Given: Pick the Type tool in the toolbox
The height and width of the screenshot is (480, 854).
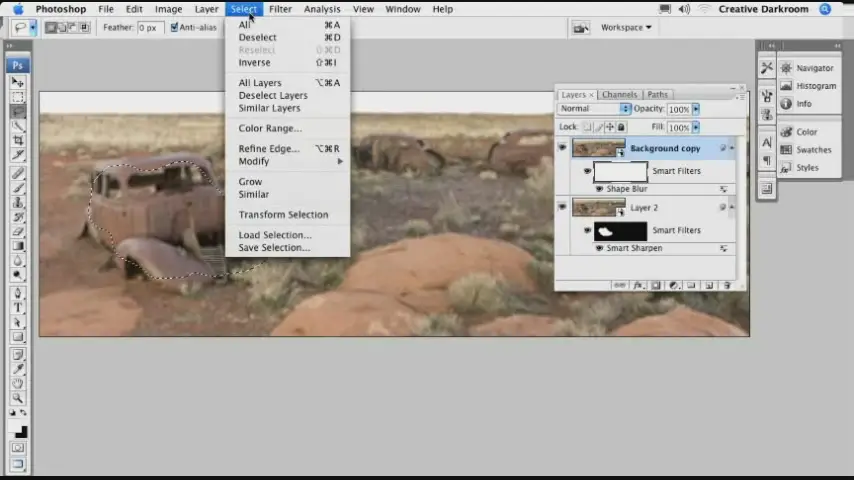Looking at the screenshot, I should coord(18,308).
